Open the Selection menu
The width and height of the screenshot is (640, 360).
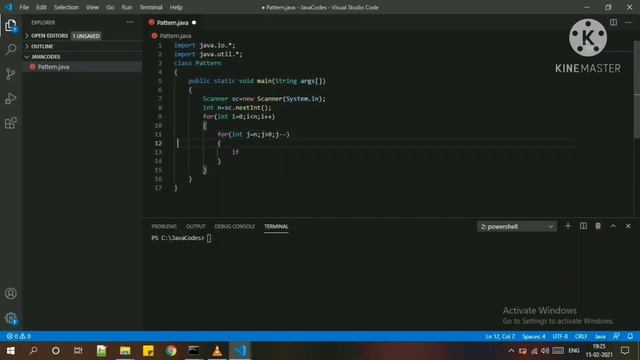point(66,7)
